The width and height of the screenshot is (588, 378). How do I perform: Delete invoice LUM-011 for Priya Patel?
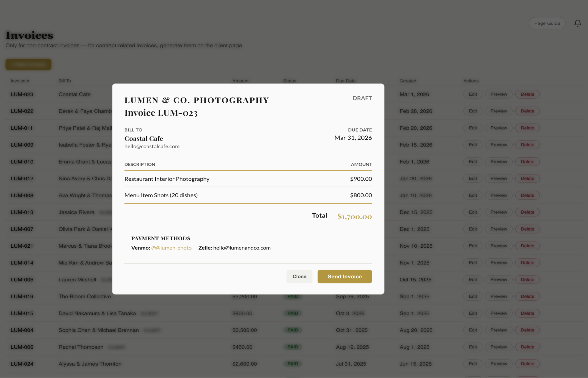point(527,128)
